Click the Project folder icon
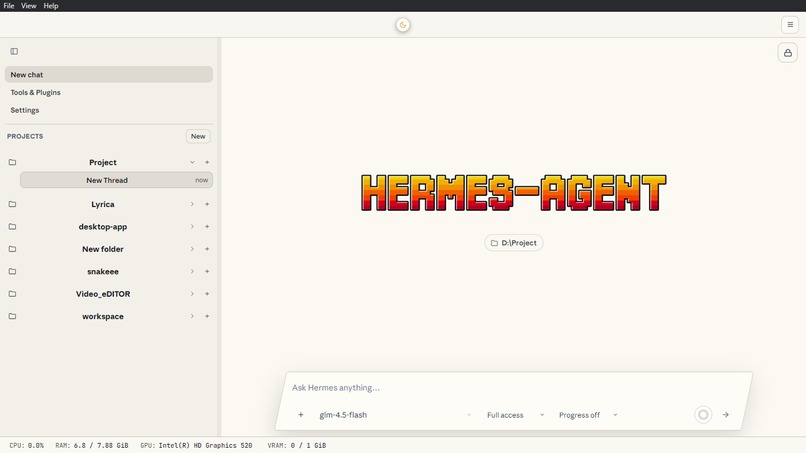806x453 pixels. [12, 162]
